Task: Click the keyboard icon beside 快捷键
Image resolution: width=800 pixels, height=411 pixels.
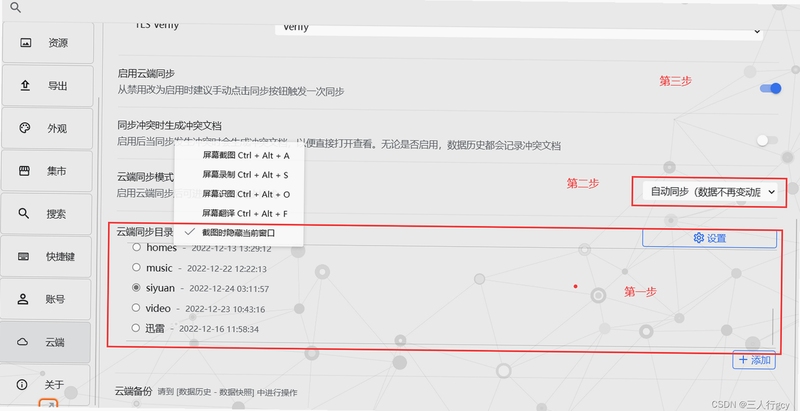Action: click(x=23, y=256)
